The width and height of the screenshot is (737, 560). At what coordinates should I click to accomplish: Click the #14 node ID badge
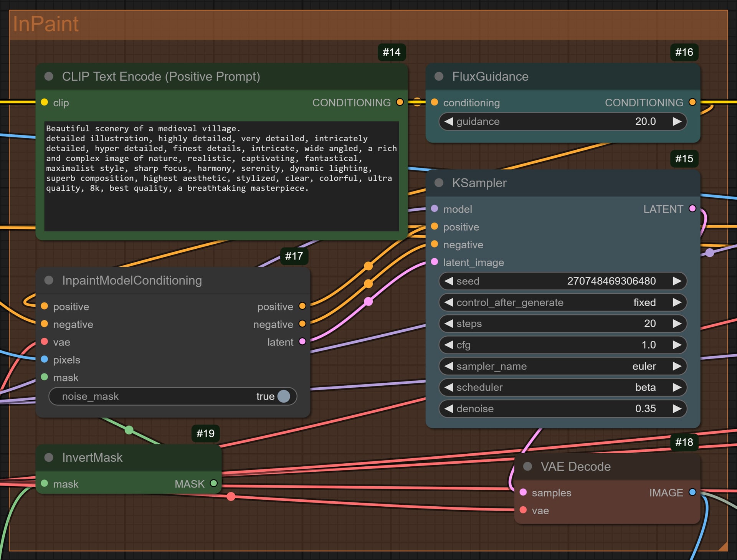pyautogui.click(x=392, y=52)
